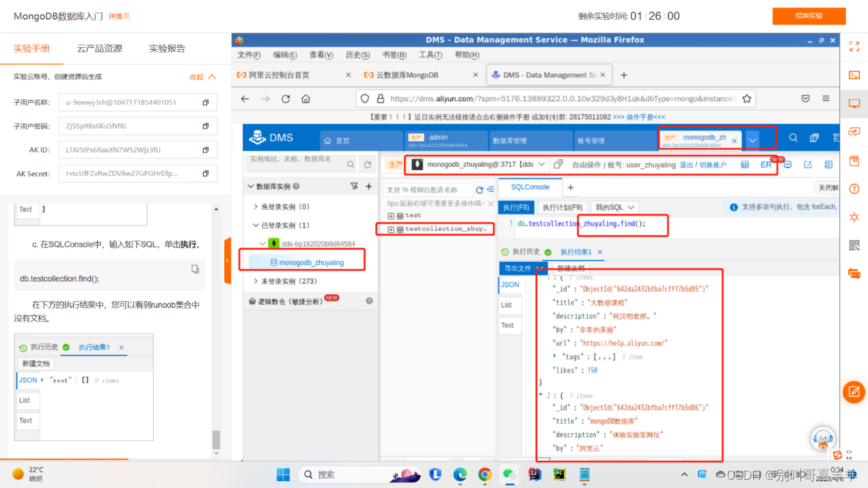The image size is (868, 488).
Task: Open the 详情 link beside lab title
Action: click(119, 16)
